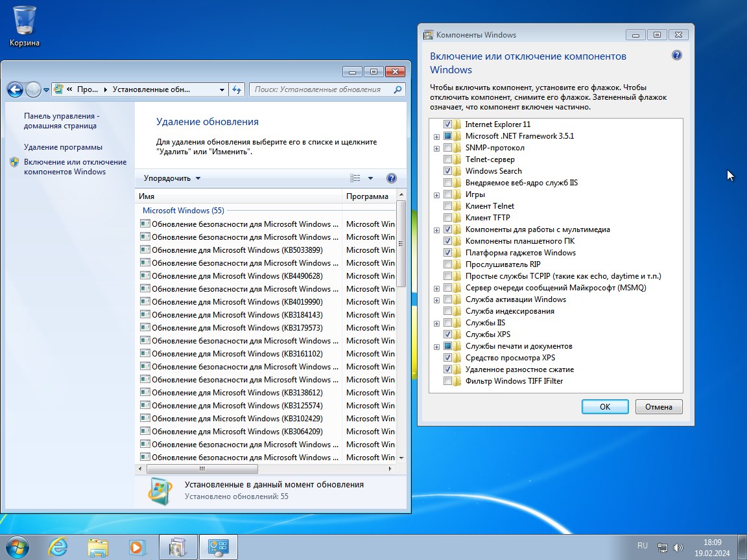The width and height of the screenshot is (747, 560).
Task: Open the view options dropdown arrow
Action: click(370, 178)
